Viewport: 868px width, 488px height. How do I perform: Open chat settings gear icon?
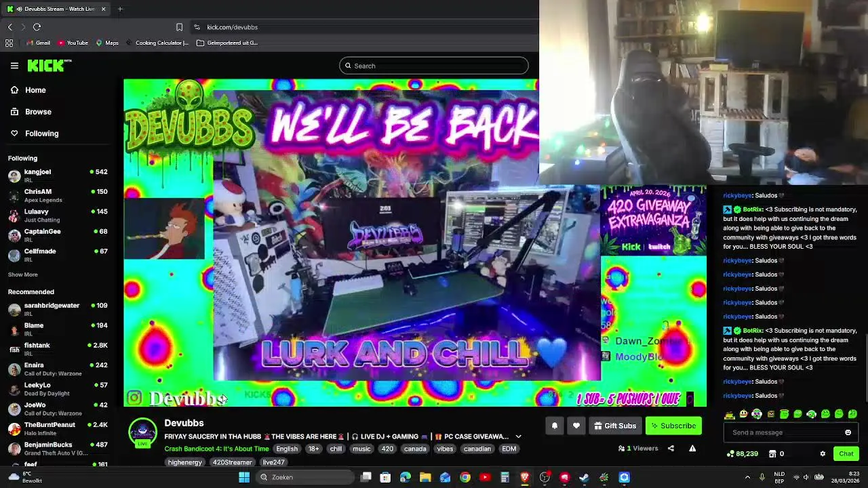pyautogui.click(x=823, y=453)
